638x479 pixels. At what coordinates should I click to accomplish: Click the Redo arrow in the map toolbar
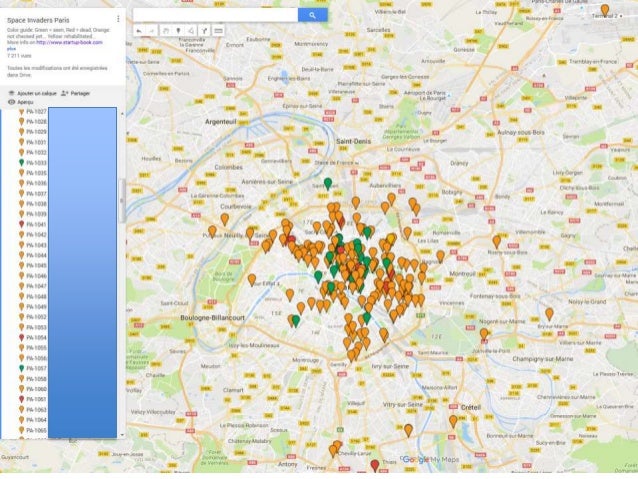tap(152, 31)
